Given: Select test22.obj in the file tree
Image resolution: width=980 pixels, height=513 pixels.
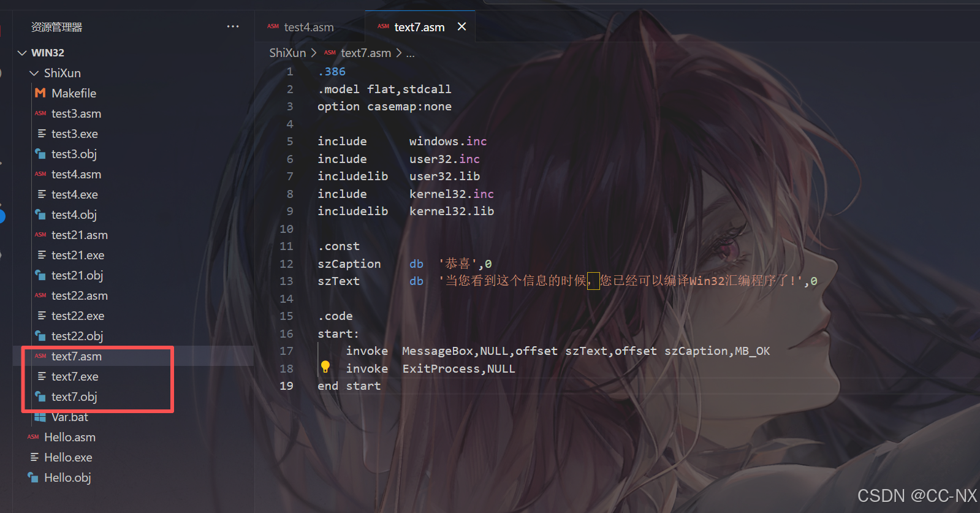Looking at the screenshot, I should tap(77, 336).
